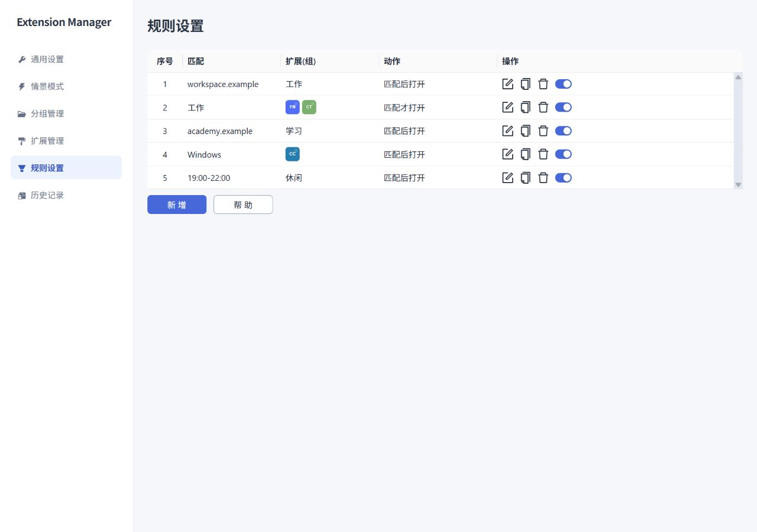Duplicate rule 2 matching 工作
Image resolution: width=757 pixels, height=532 pixels.
(x=525, y=107)
